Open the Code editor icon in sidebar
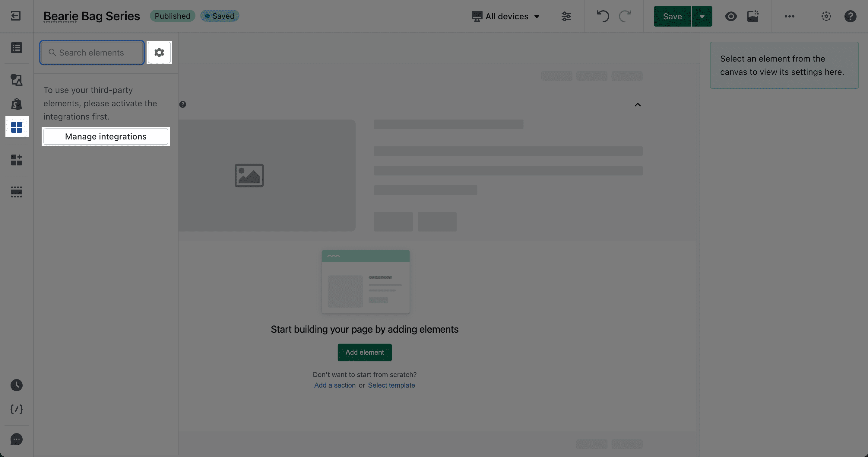Image resolution: width=868 pixels, height=457 pixels. click(x=16, y=410)
